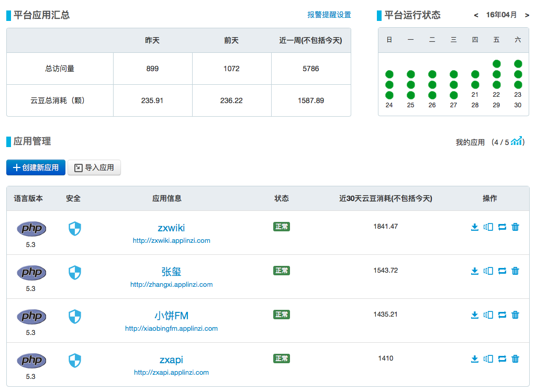The width and height of the screenshot is (536, 392).
Task: Click the security shield in 小饼FM row
Action: [75, 317]
